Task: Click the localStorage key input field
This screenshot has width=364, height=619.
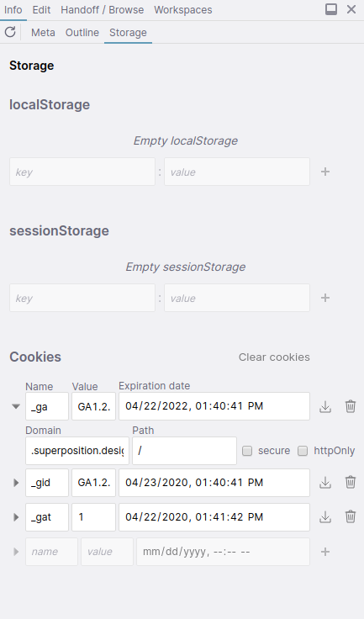Action: 82,172
